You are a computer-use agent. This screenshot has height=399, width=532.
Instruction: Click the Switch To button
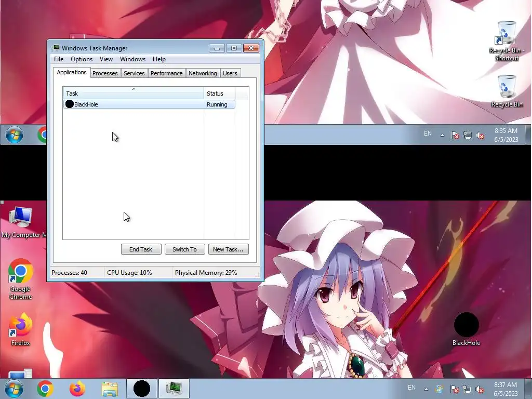(x=184, y=249)
